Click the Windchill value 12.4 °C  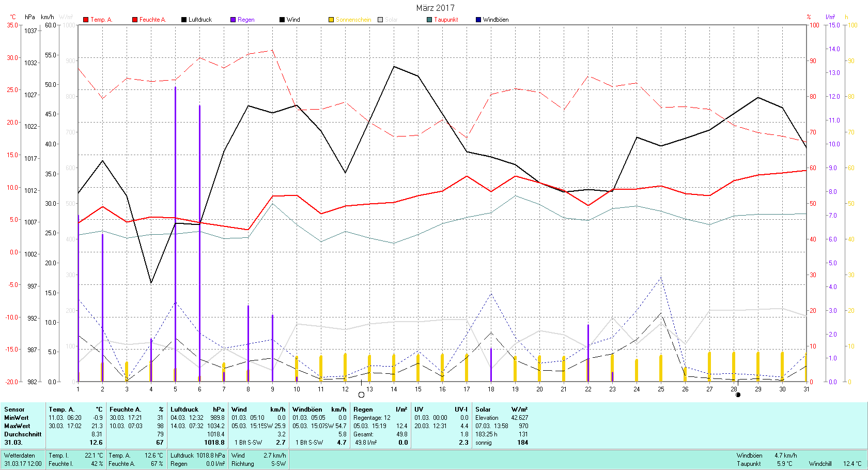(x=853, y=464)
